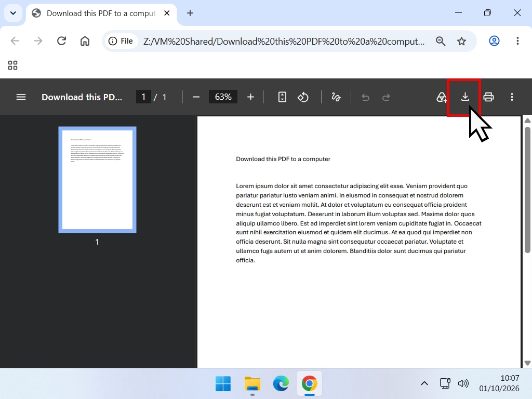Open a new tab
Image resolution: width=532 pixels, height=399 pixels.
pyautogui.click(x=190, y=13)
